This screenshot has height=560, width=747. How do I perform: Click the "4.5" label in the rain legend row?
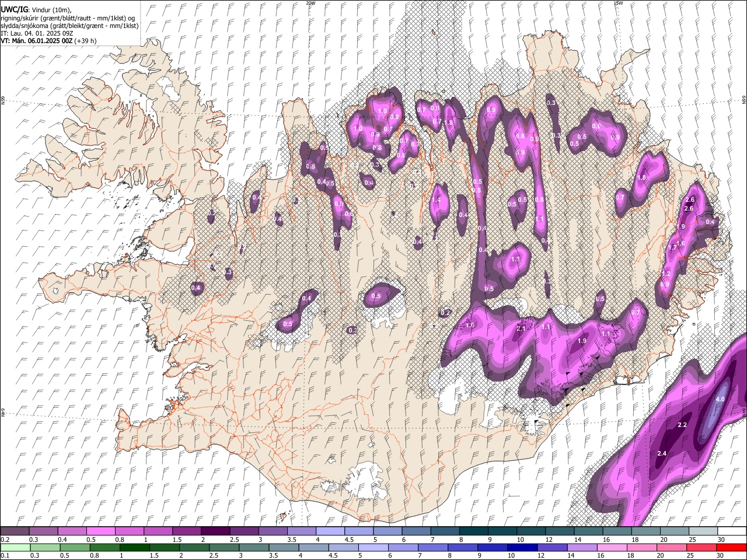point(333,555)
